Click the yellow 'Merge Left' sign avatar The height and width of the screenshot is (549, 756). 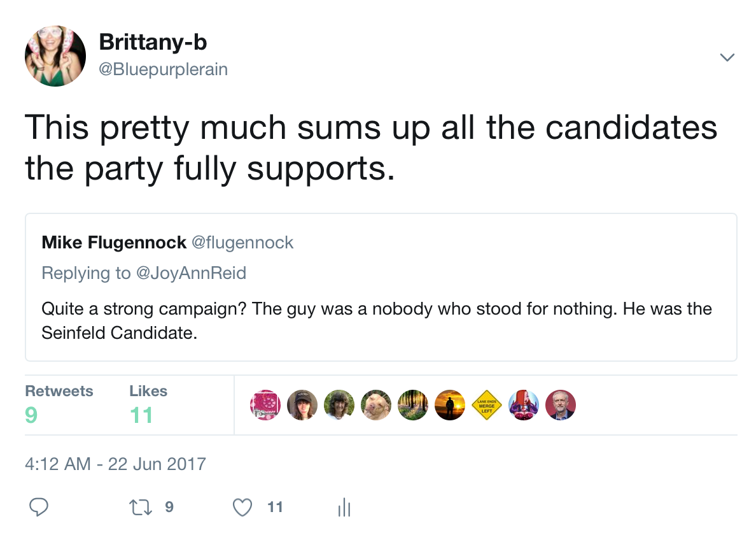point(487,405)
